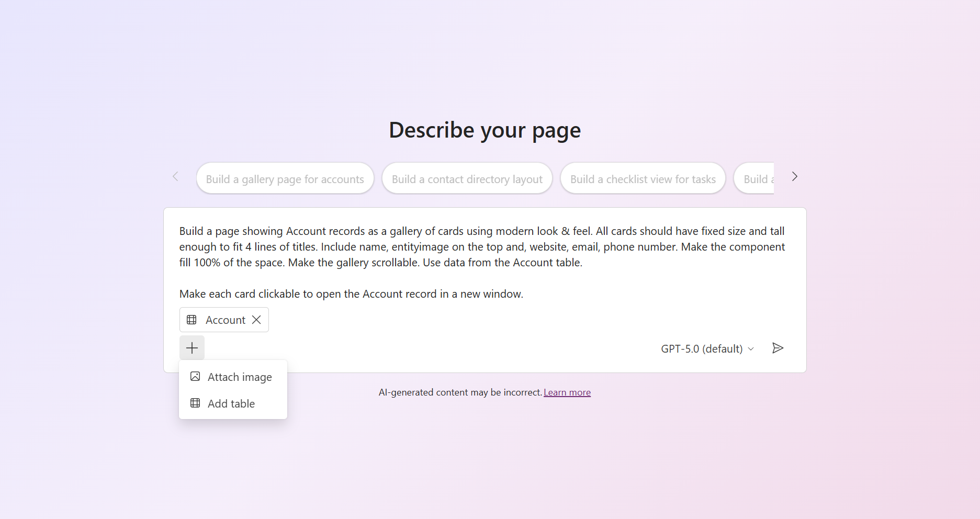
Task: Click the 'Make each card clickable' sentence
Action: (x=351, y=294)
